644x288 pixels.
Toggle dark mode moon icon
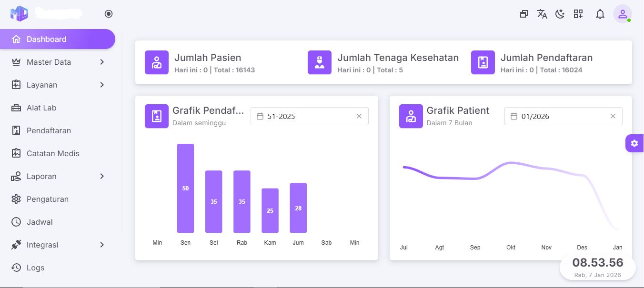coord(560,14)
